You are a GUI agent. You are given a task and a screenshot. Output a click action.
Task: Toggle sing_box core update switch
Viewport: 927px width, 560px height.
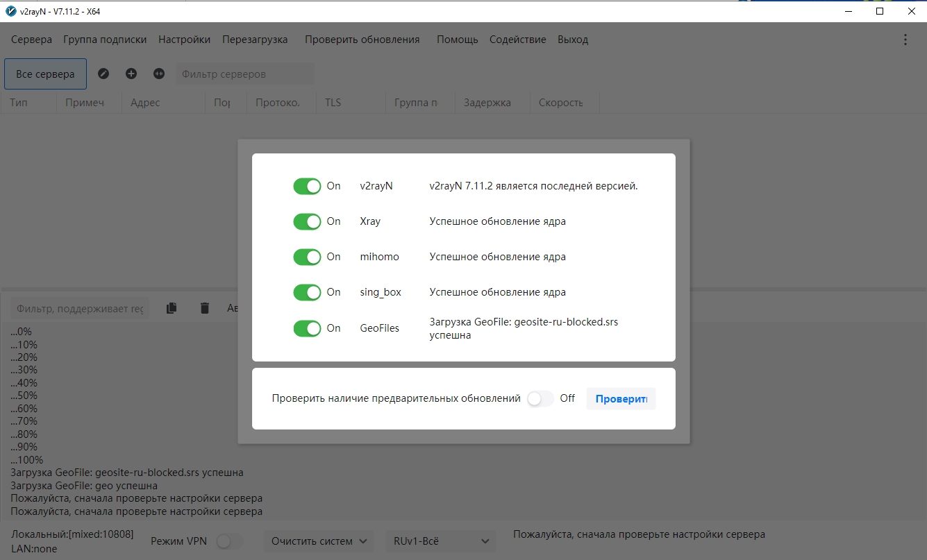307,292
